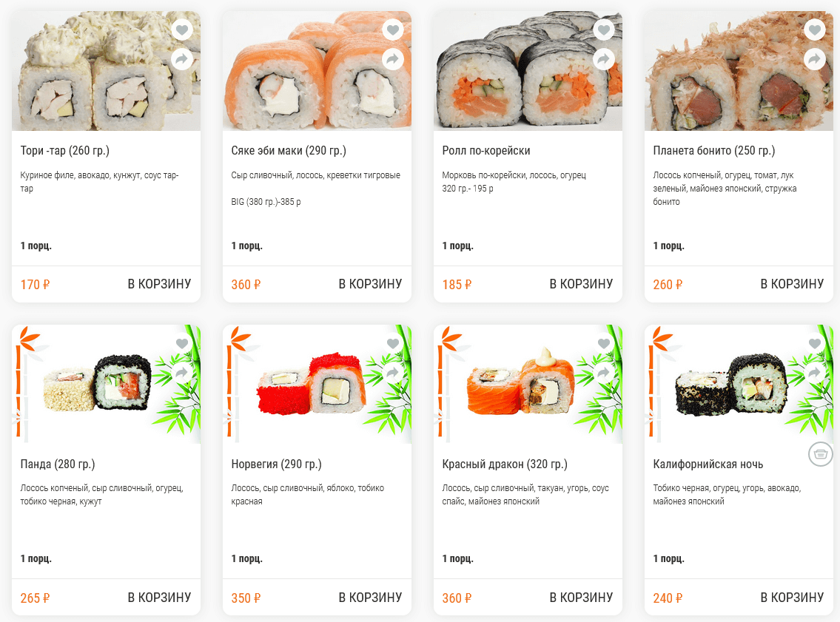Add Планета бонито to the cart
The width and height of the screenshot is (840, 622).
792,284
